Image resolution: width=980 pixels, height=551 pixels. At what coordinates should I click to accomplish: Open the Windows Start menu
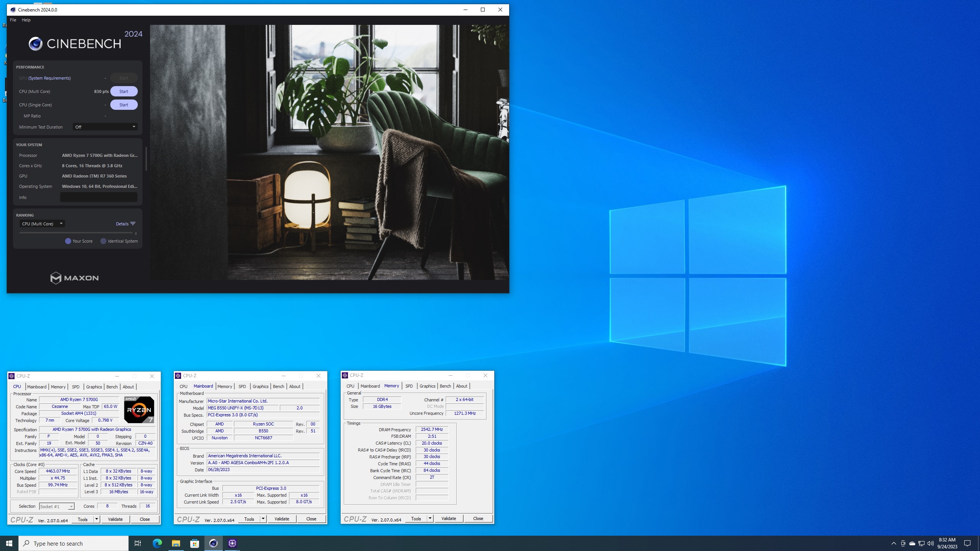[9, 543]
